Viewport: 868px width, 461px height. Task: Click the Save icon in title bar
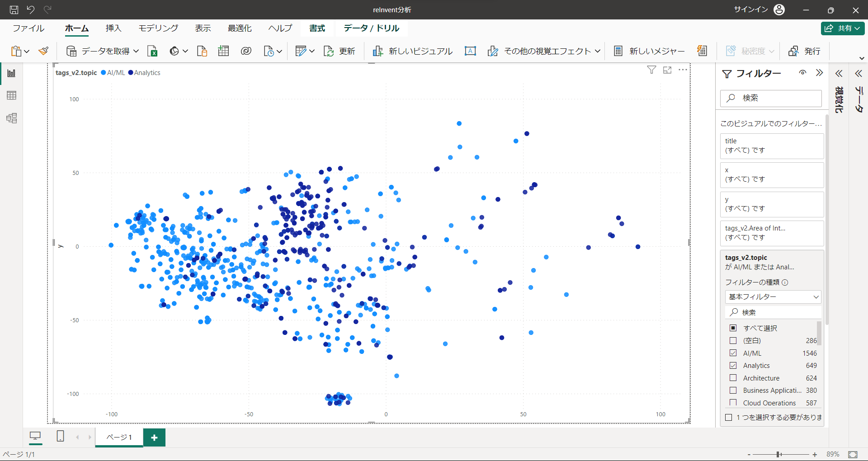click(14, 9)
